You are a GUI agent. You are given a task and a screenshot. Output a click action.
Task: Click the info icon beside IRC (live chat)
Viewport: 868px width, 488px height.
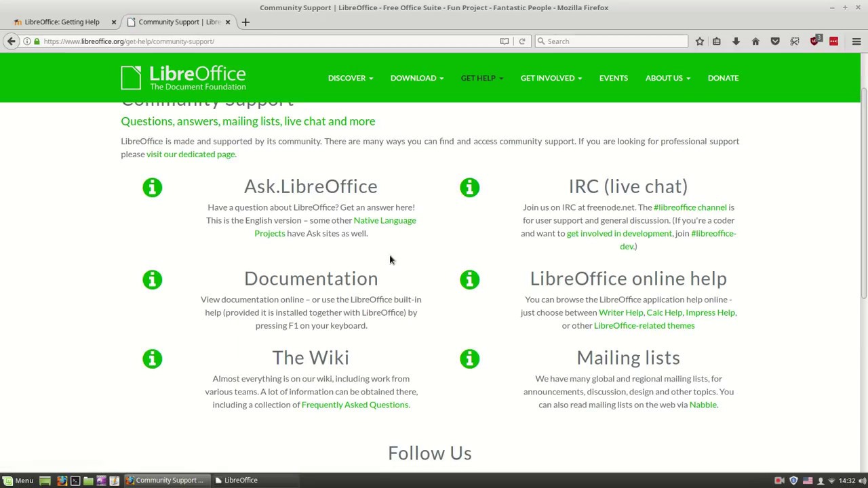click(x=470, y=187)
